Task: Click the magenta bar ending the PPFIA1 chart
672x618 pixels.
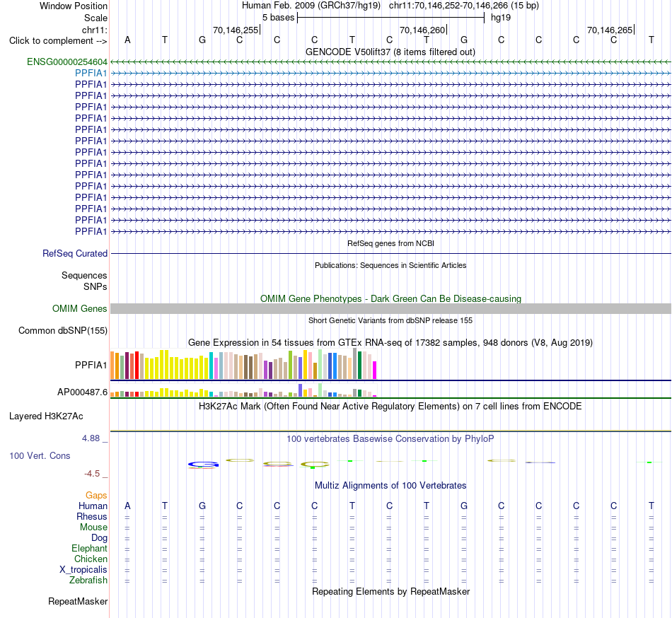Action: tap(375, 371)
